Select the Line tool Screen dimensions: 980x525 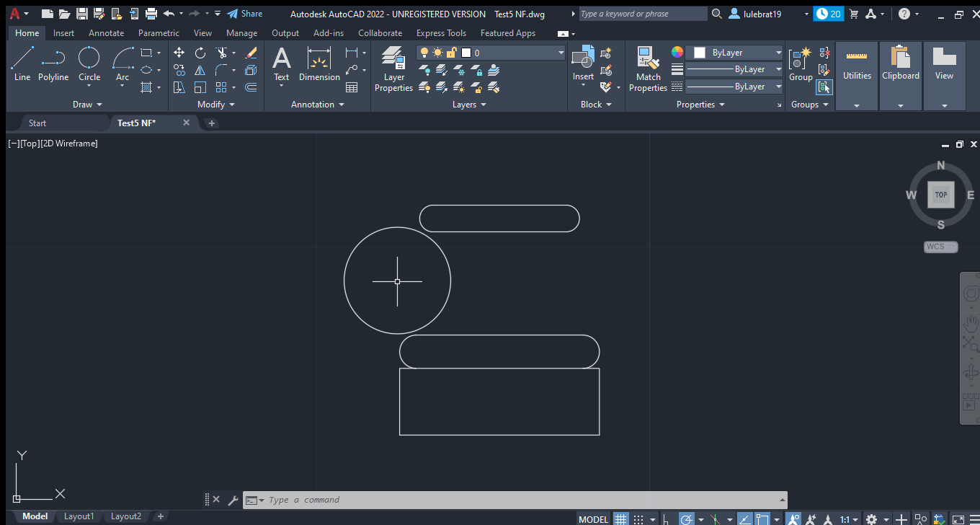point(22,65)
